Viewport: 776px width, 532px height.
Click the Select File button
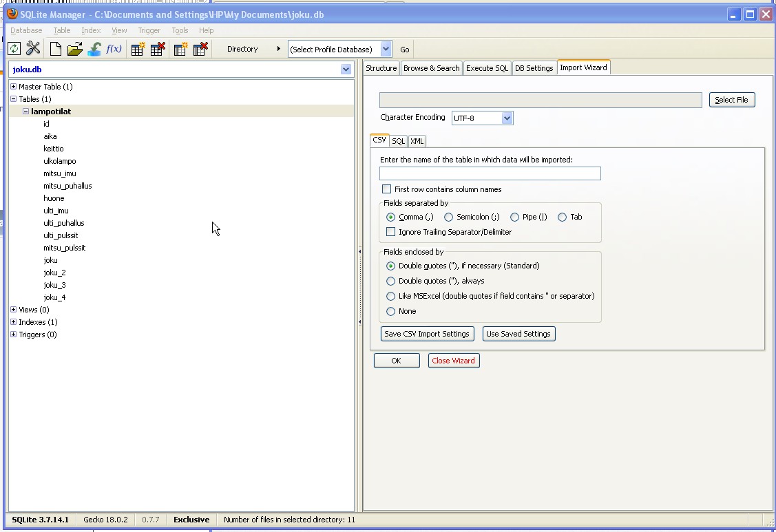pos(731,100)
